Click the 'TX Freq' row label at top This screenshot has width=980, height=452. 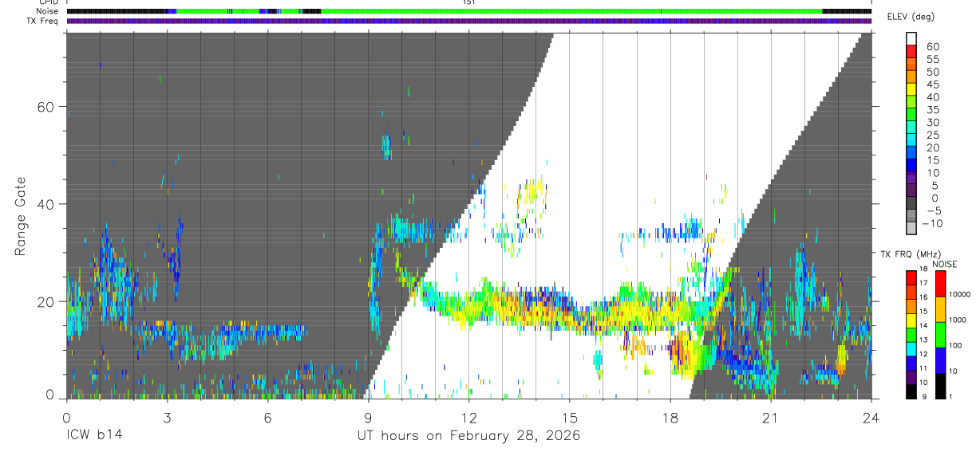pyautogui.click(x=43, y=21)
